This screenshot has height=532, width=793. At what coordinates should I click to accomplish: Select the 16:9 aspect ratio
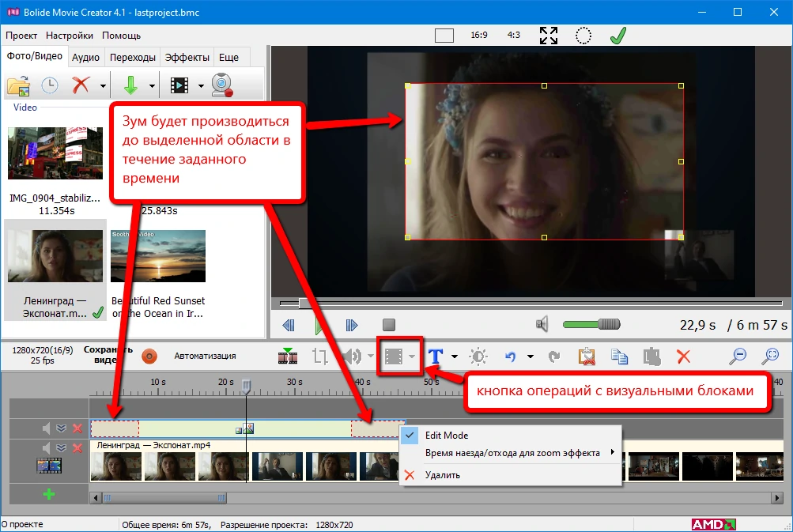pos(479,35)
